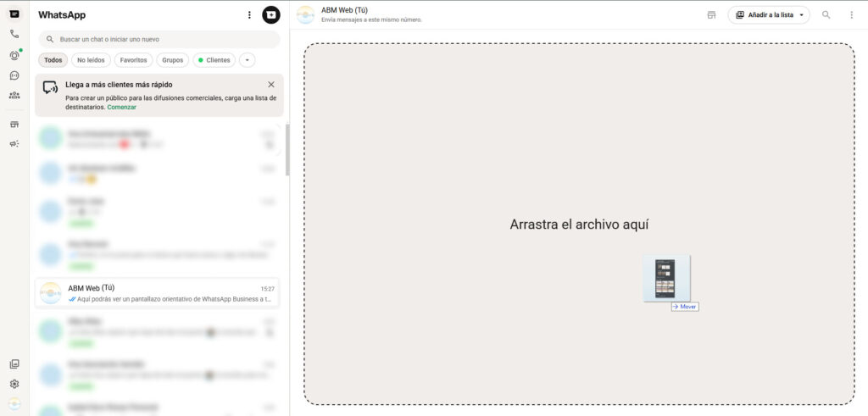Focus the 'Buscar un chat o iniciar uno nuevo' field
Viewport: 868px width, 416px height.
[x=159, y=39]
